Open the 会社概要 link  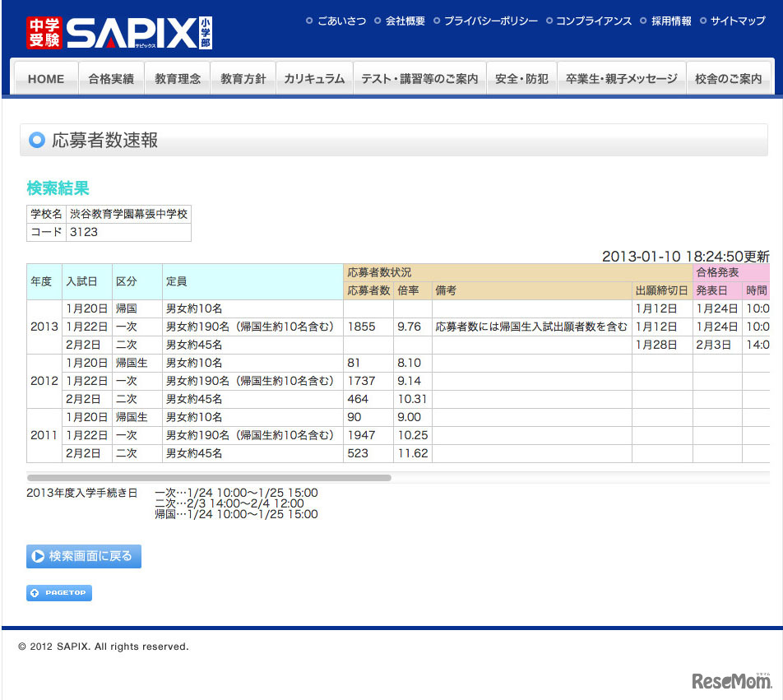click(x=405, y=21)
